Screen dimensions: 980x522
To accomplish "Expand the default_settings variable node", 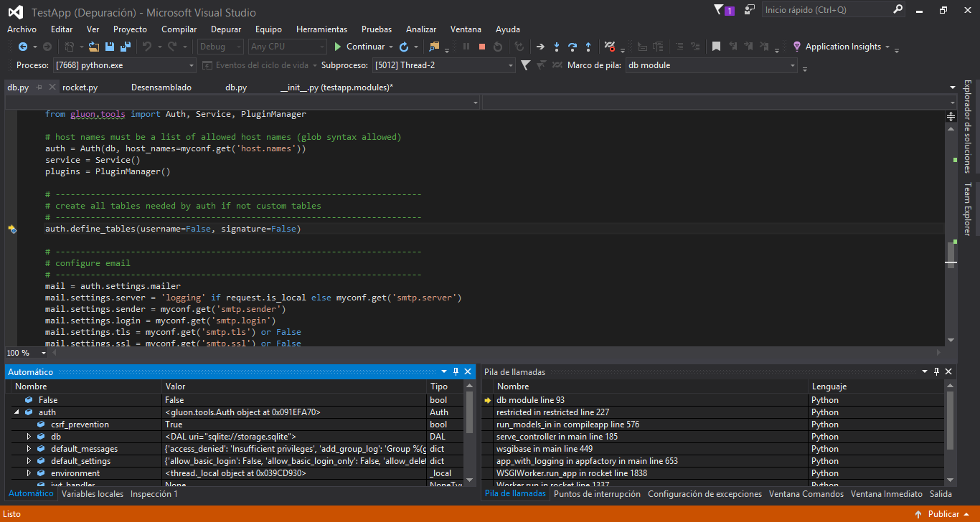I will [x=29, y=461].
